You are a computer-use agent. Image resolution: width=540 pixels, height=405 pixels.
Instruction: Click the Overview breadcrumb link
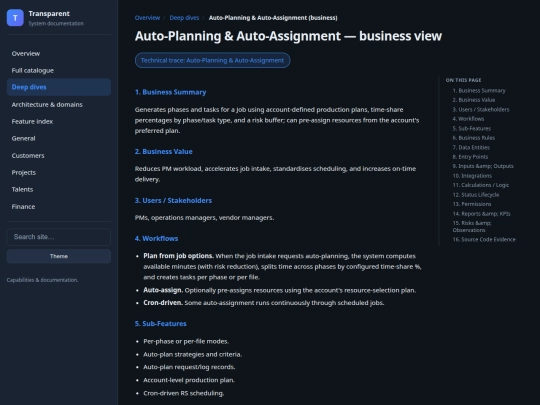147,18
